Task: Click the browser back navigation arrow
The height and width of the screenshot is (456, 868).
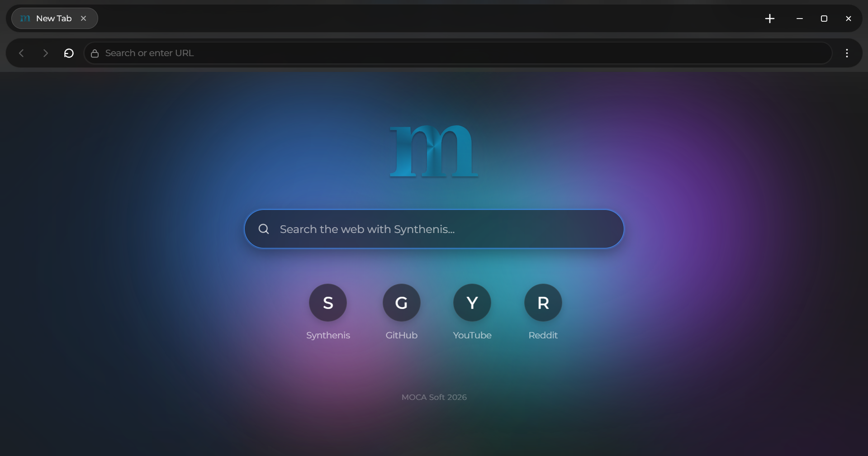Action: (x=22, y=53)
